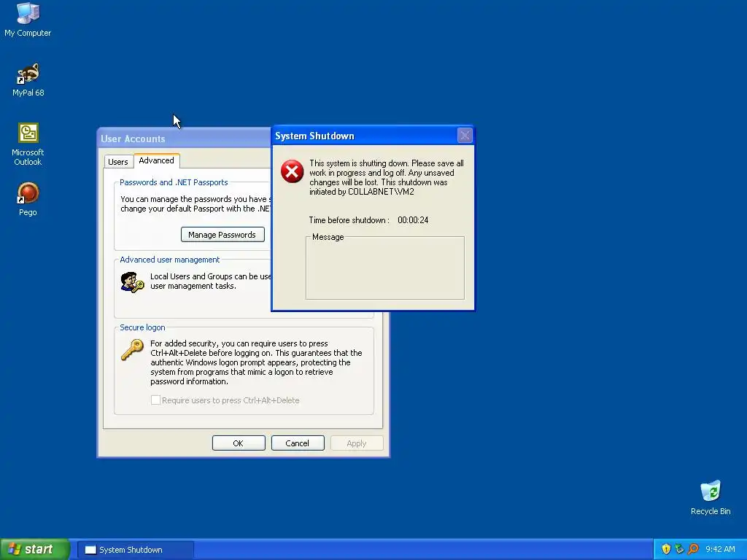Click the red error icon in System Shutdown
747x560 pixels.
[292, 171]
